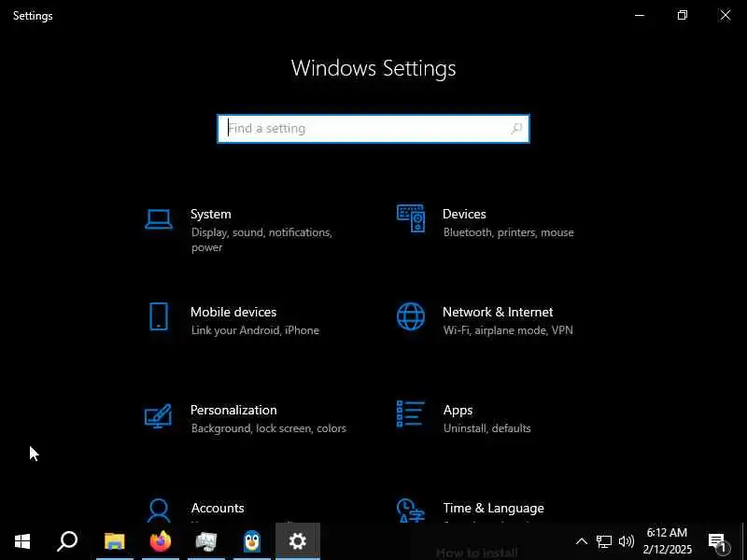Screen dimensions: 747x560
Task: Select the Settings gear in taskbar
Action: [x=298, y=541]
